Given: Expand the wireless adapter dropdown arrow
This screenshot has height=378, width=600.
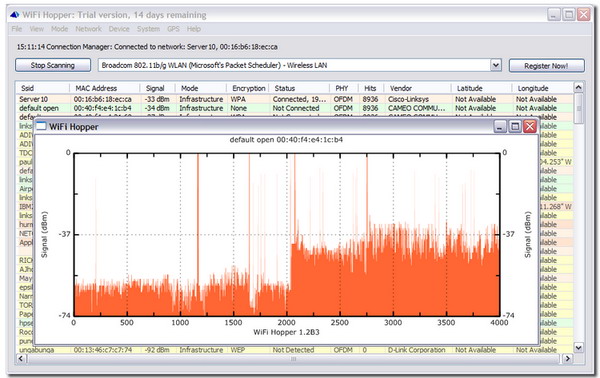Looking at the screenshot, I should pyautogui.click(x=496, y=65).
